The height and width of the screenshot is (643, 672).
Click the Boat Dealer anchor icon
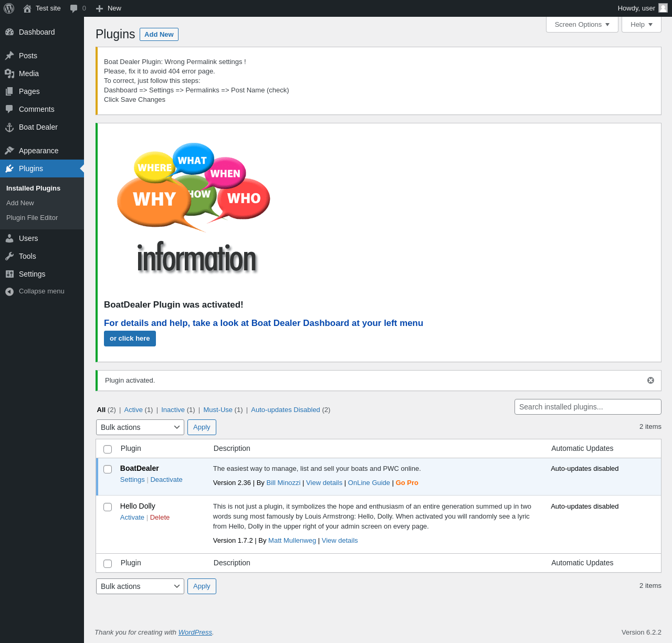point(9,127)
